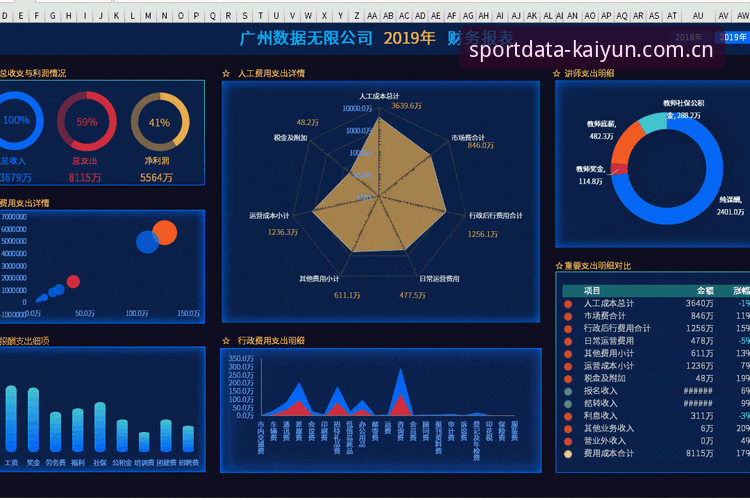Select column header Z

(x=356, y=16)
